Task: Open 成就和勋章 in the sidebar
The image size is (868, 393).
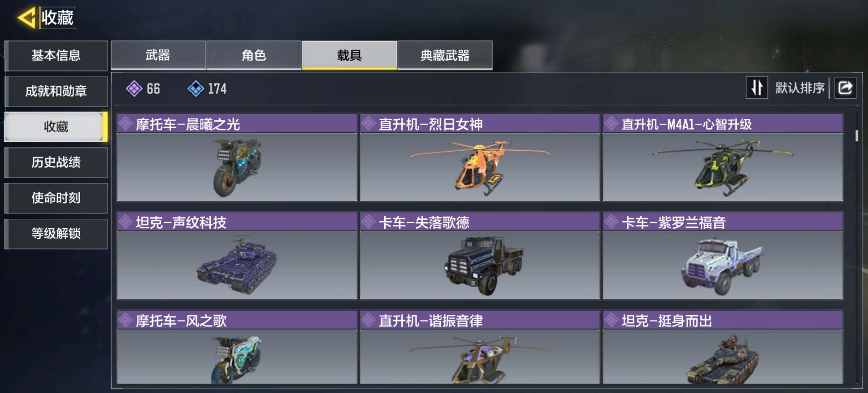Action: (x=56, y=91)
